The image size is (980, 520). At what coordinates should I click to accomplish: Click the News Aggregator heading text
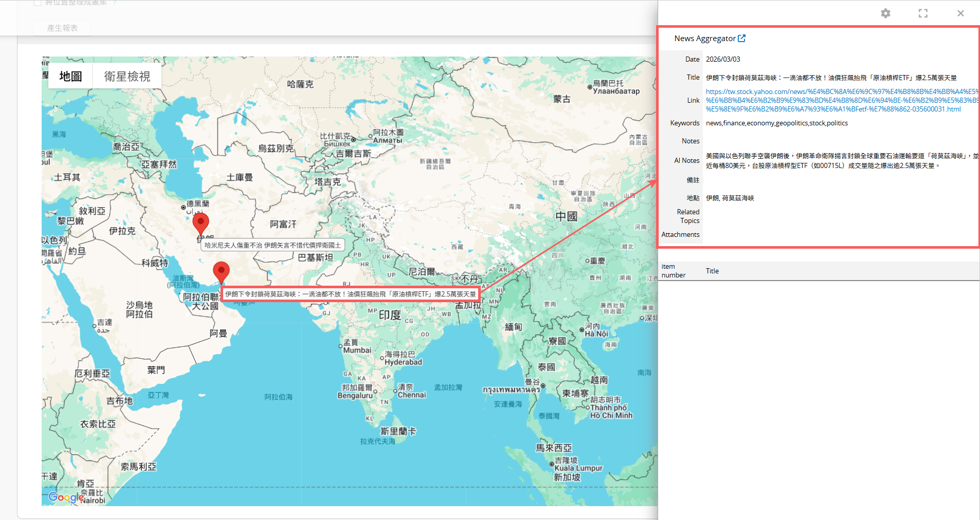(x=704, y=39)
